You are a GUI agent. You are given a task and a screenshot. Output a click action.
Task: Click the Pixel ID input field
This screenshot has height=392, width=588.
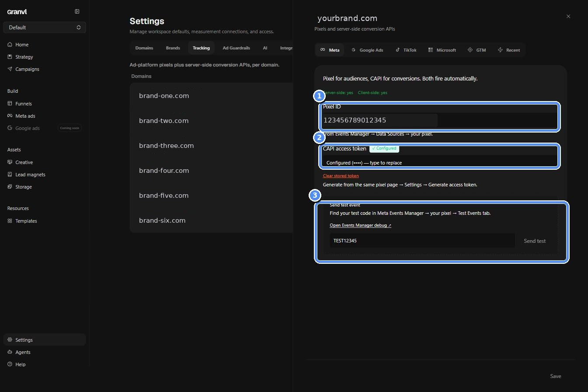[440, 120]
